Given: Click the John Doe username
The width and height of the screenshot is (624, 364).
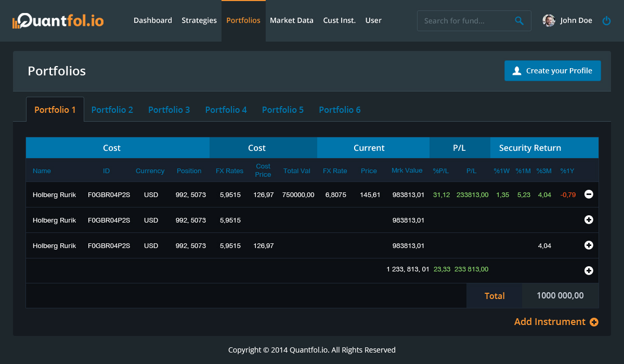Looking at the screenshot, I should pos(576,21).
